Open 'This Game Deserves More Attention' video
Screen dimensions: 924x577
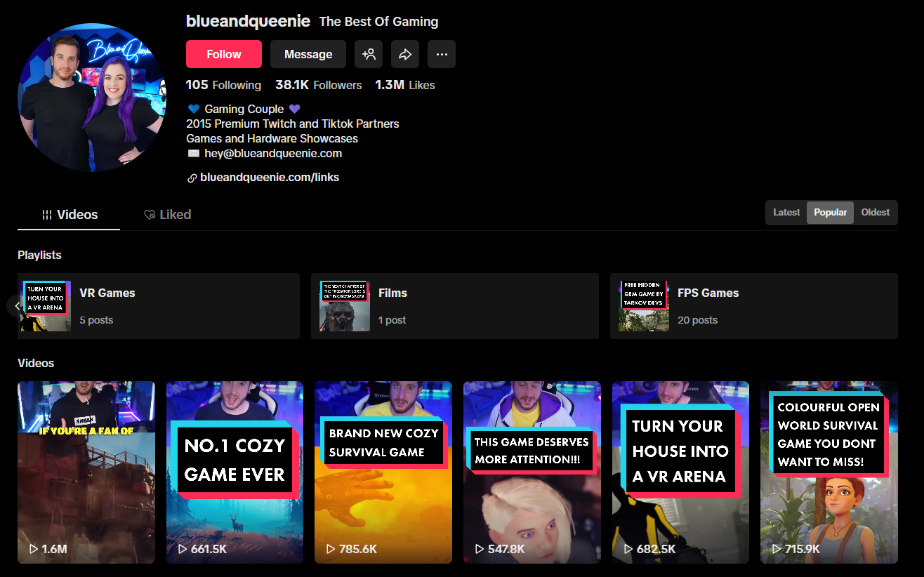532,472
